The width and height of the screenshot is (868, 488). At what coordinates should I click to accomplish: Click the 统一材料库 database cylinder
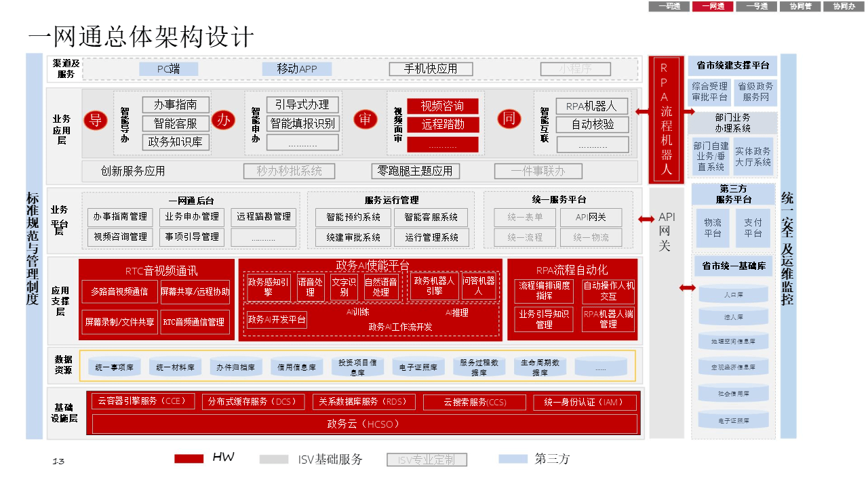(x=175, y=367)
